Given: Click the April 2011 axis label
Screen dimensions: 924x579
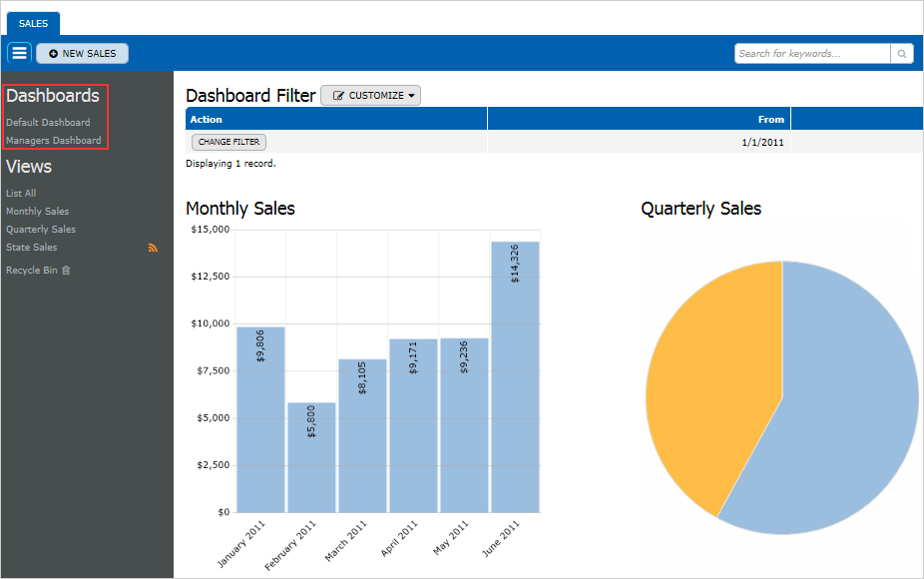Looking at the screenshot, I should (399, 538).
